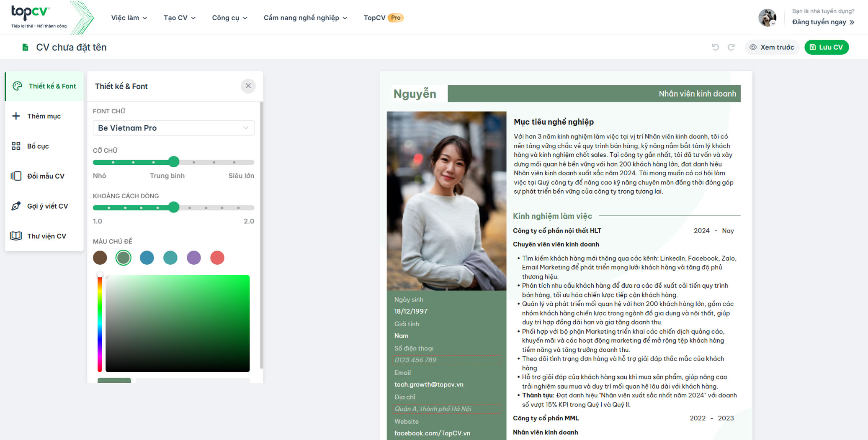Expand Cẩm nang nghề nghiệp menu
Viewport: 868px width, 440px height.
pos(305,18)
